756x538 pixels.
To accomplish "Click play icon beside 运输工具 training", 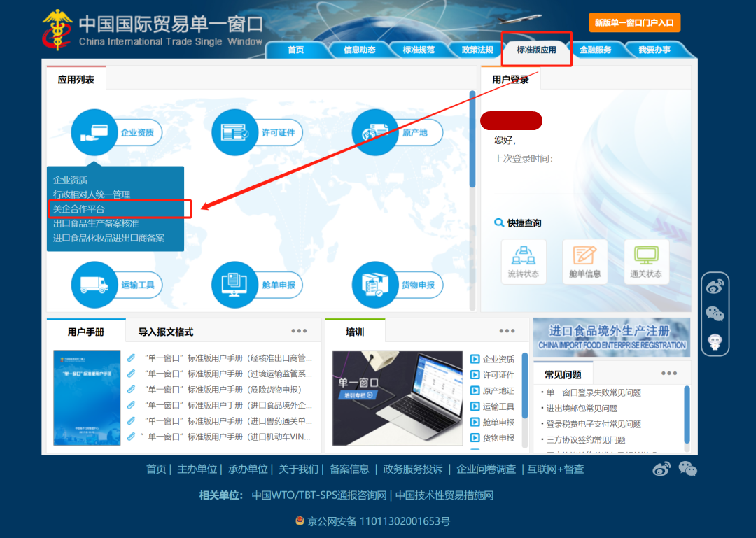I will click(475, 406).
